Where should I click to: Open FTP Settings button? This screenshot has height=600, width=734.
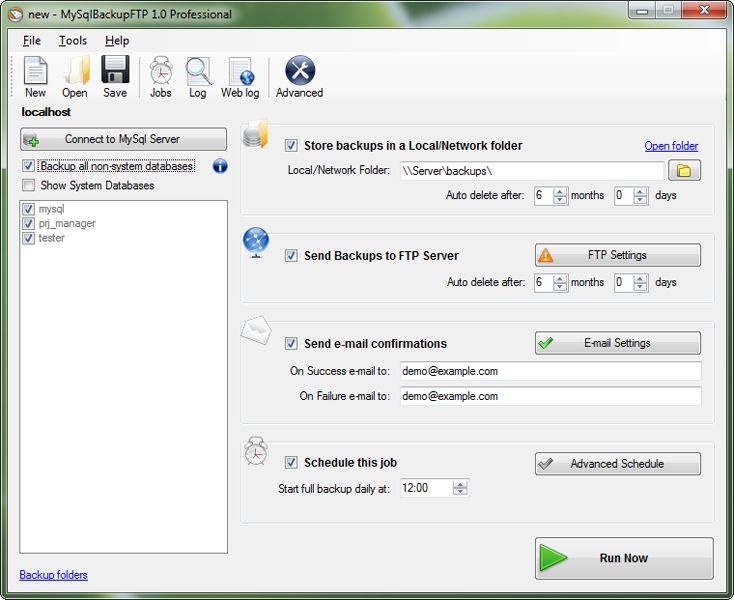[618, 255]
